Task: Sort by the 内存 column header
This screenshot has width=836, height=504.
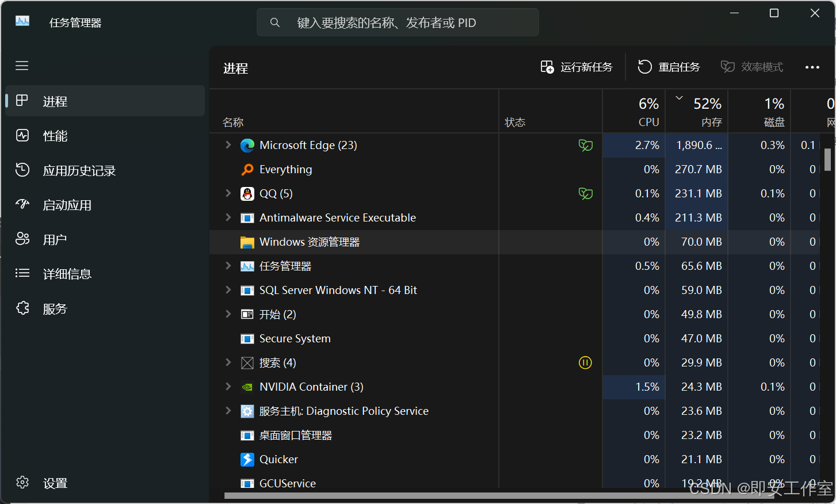Action: (x=697, y=112)
